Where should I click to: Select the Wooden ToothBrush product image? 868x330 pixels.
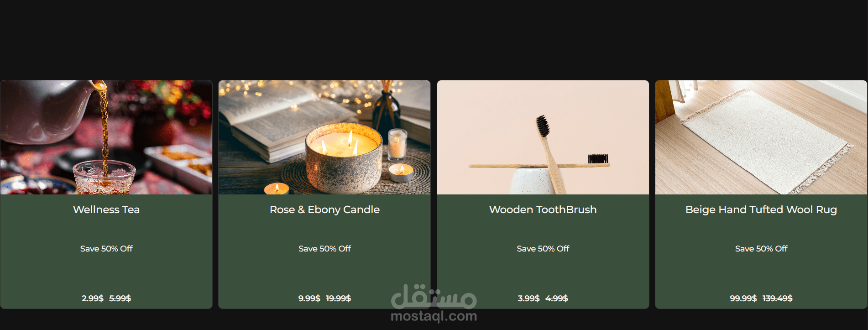[x=543, y=137]
